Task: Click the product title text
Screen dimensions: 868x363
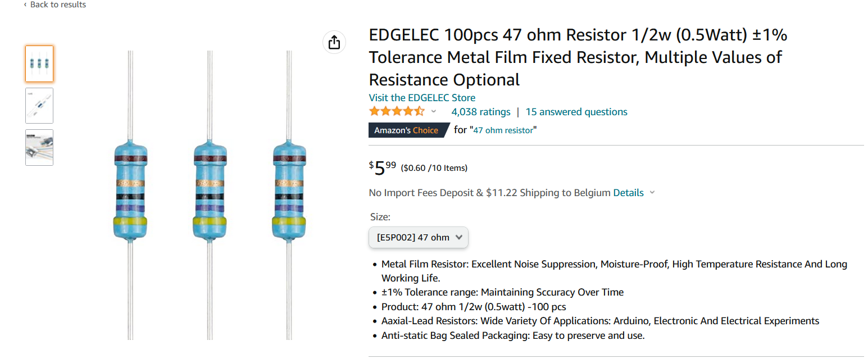Action: pyautogui.click(x=578, y=57)
